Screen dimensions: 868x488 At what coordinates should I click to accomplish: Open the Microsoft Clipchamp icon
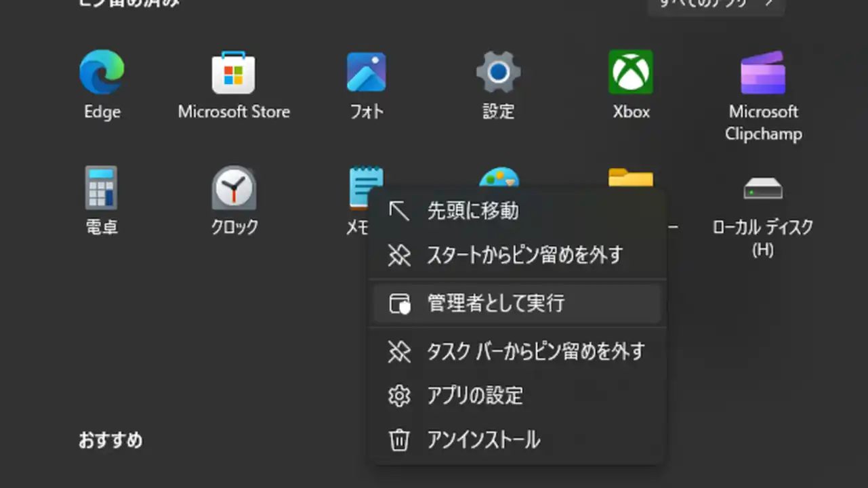click(763, 72)
